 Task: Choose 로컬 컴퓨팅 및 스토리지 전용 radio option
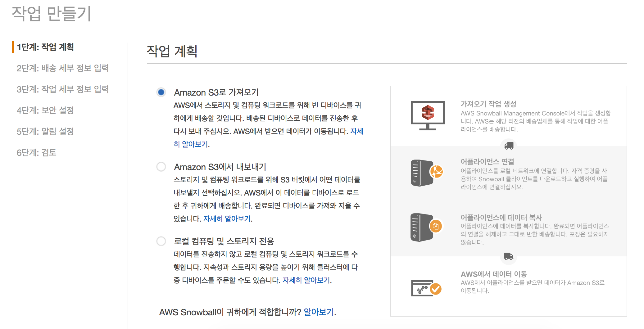pos(161,241)
